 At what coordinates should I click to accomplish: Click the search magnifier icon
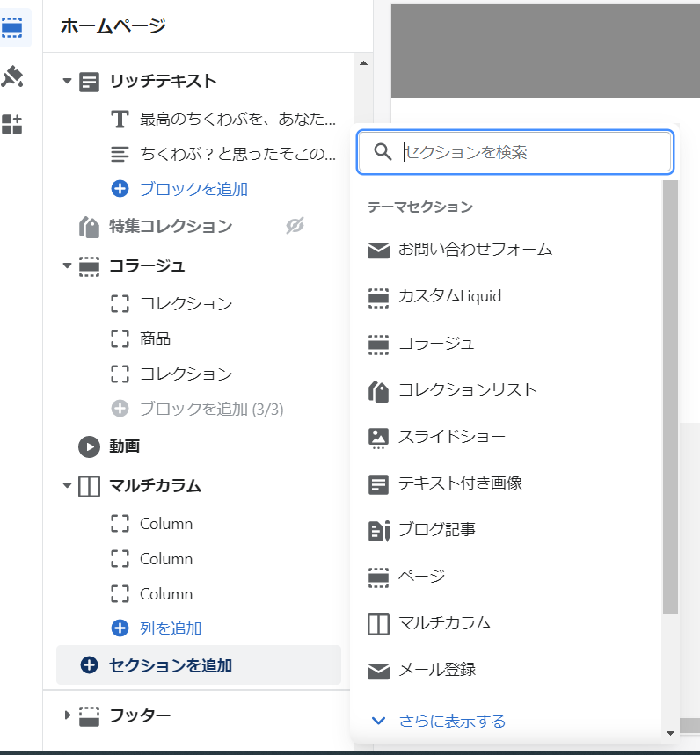point(383,152)
